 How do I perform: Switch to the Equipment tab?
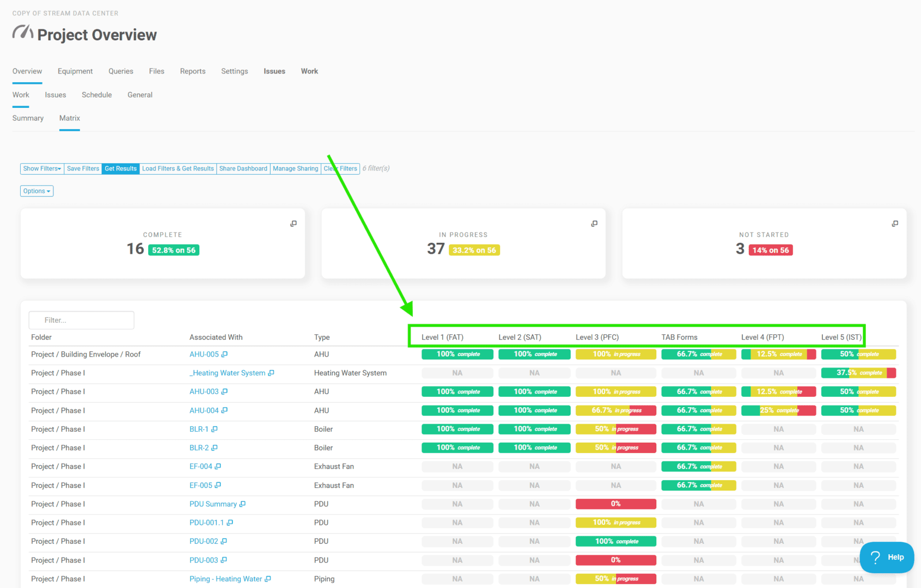point(75,71)
